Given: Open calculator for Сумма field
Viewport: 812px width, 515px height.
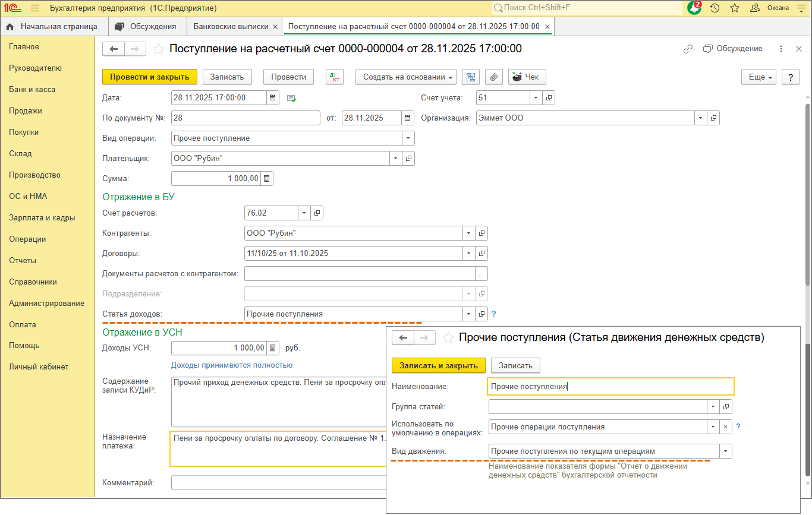Looking at the screenshot, I should pyautogui.click(x=266, y=178).
